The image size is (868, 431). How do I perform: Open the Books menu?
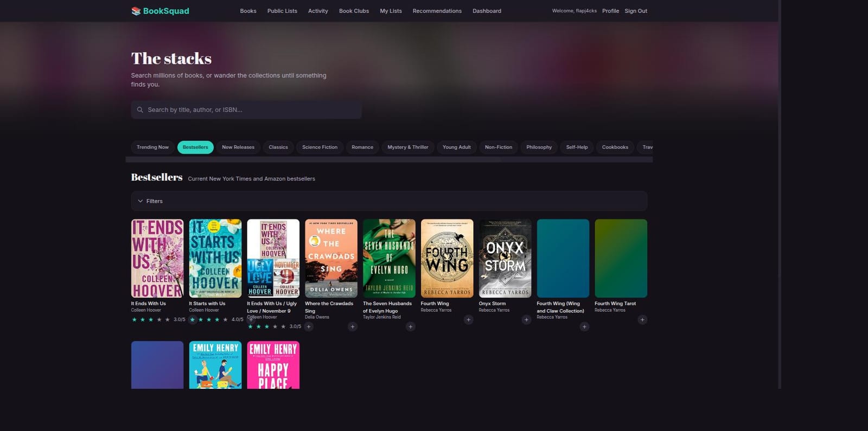click(x=248, y=11)
